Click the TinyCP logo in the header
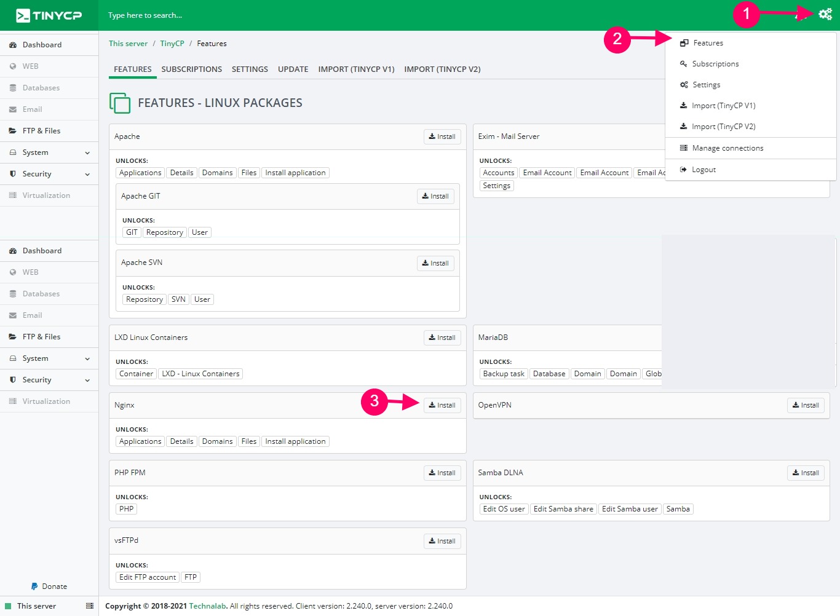Screen dimensions: 840x616 (x=49, y=15)
